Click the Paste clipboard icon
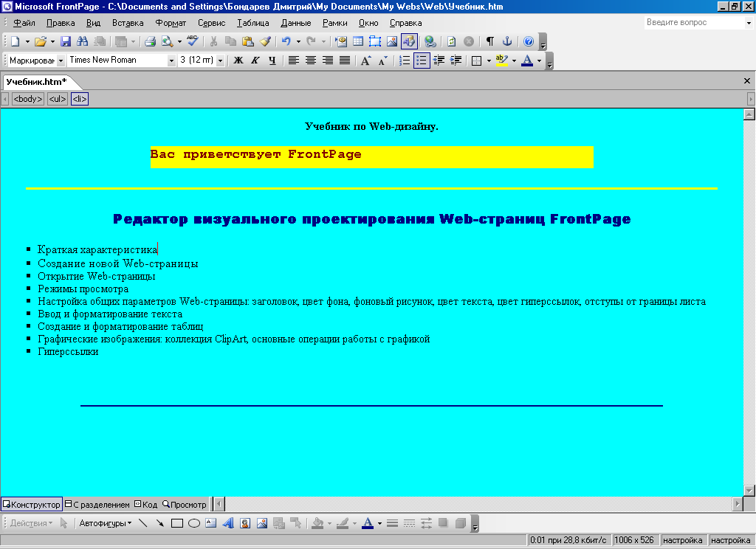The image size is (756, 549). pos(248,41)
